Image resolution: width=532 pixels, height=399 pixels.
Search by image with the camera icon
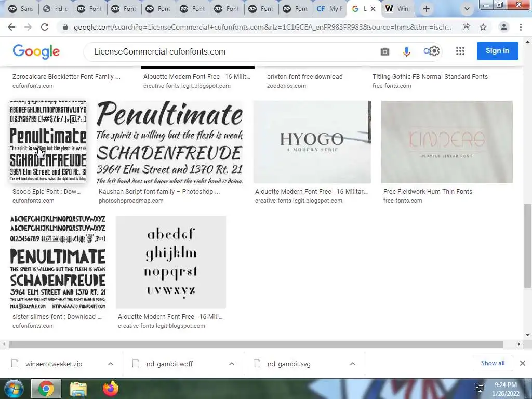pyautogui.click(x=385, y=51)
